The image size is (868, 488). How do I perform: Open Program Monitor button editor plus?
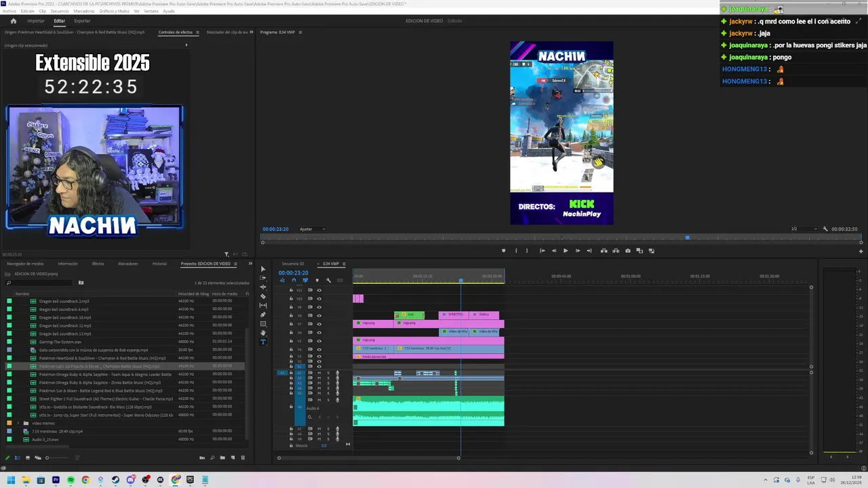coord(861,251)
